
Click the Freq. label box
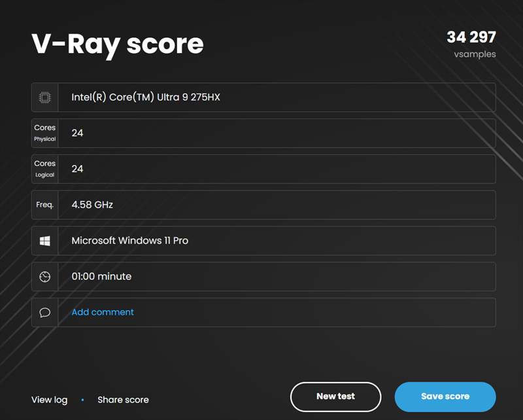tap(44, 205)
